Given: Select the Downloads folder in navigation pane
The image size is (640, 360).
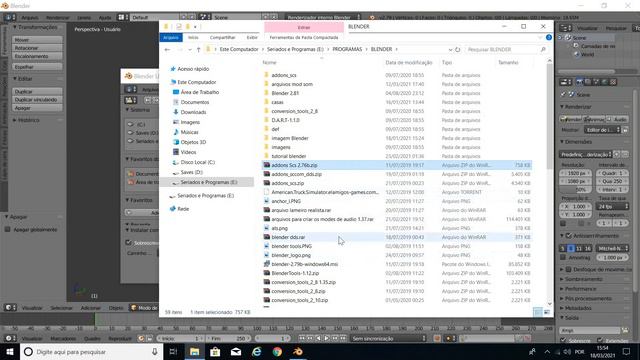Looking at the screenshot, I should 193,112.
